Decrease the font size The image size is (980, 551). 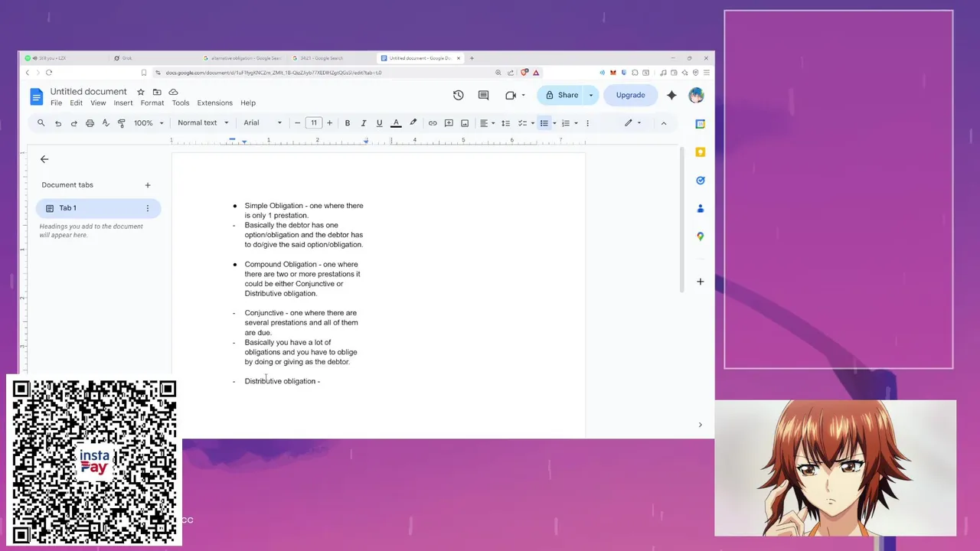pos(297,123)
